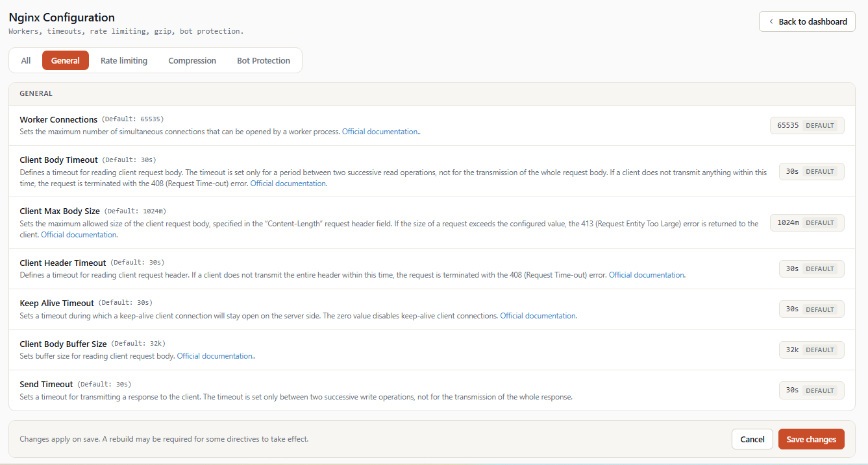The height and width of the screenshot is (465, 868).
Task: Click the Save changes button
Action: point(812,439)
